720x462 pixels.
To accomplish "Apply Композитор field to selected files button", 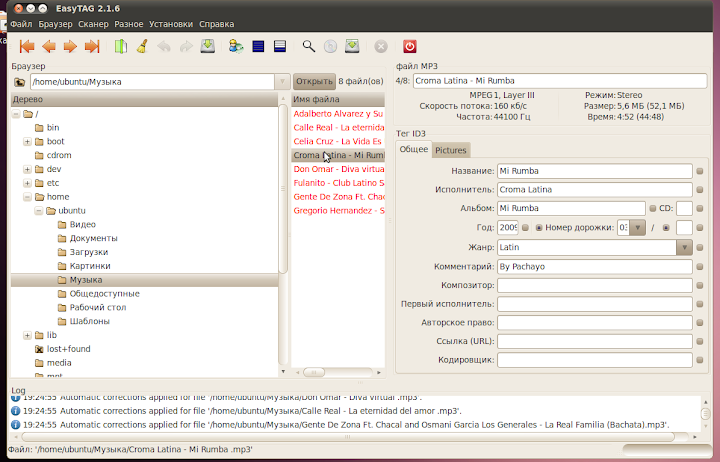I will 700,285.
